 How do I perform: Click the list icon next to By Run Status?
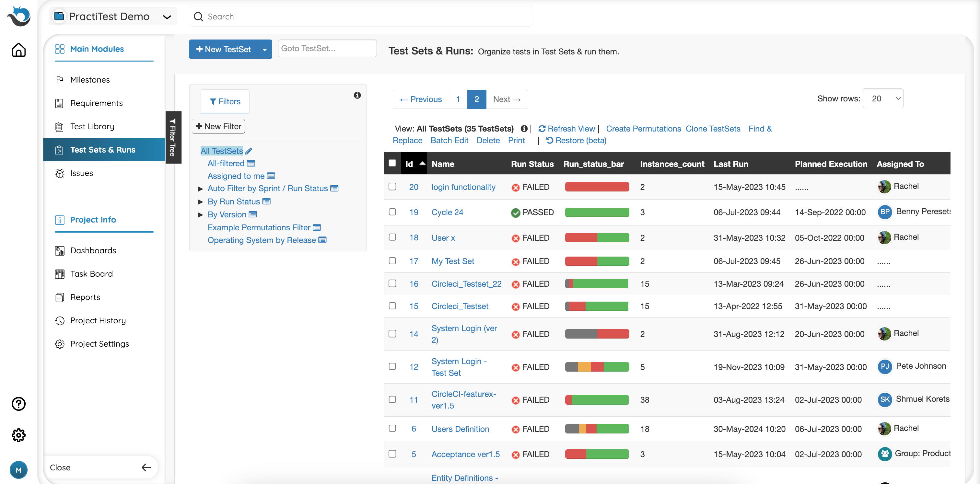point(266,201)
